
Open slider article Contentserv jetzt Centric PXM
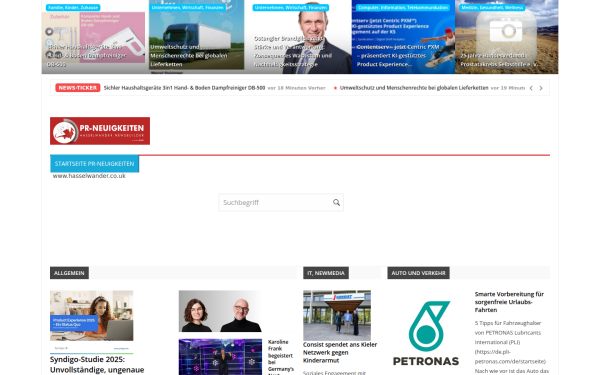coord(398,55)
